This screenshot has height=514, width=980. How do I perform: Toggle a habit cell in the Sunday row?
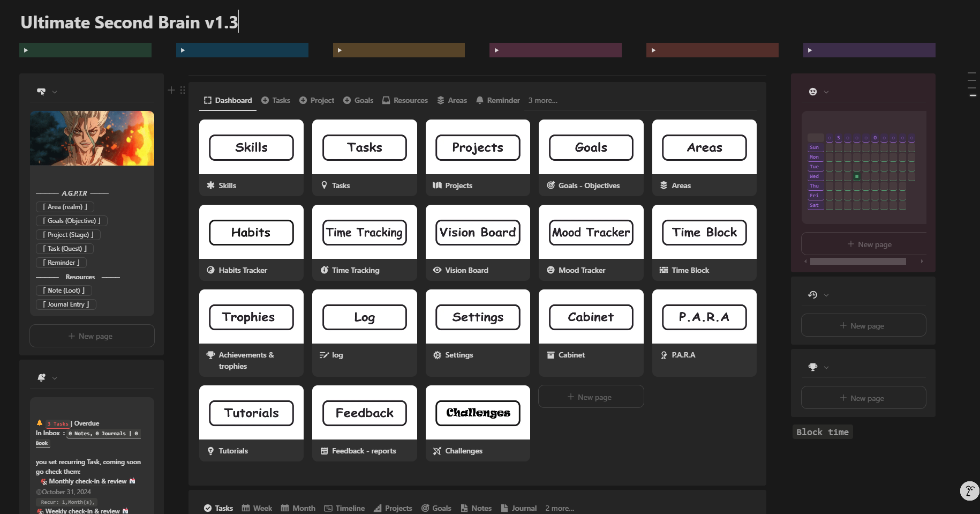point(830,147)
